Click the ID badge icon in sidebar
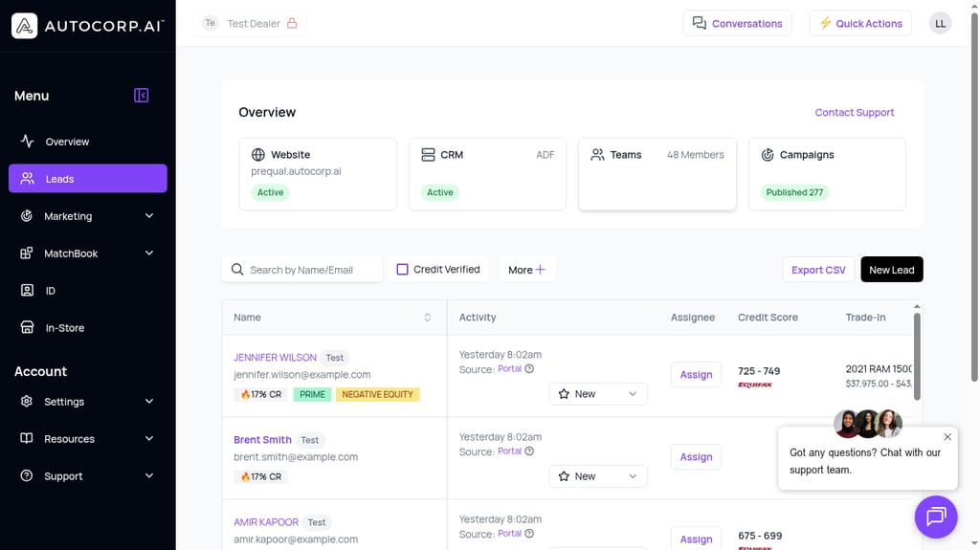980x550 pixels. point(27,290)
